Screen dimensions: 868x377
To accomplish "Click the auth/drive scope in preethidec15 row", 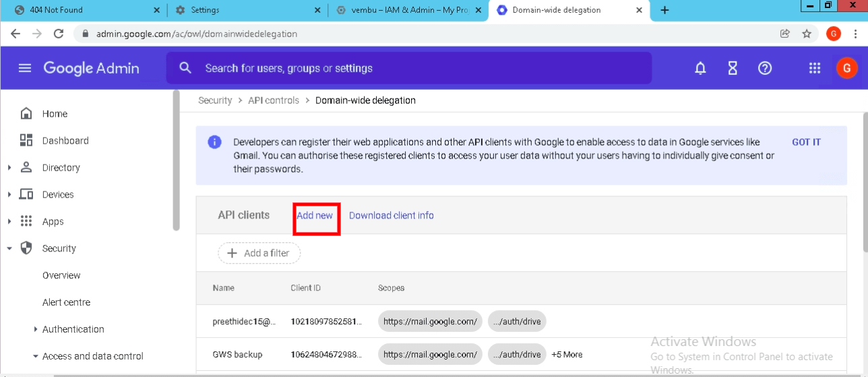I will click(517, 322).
